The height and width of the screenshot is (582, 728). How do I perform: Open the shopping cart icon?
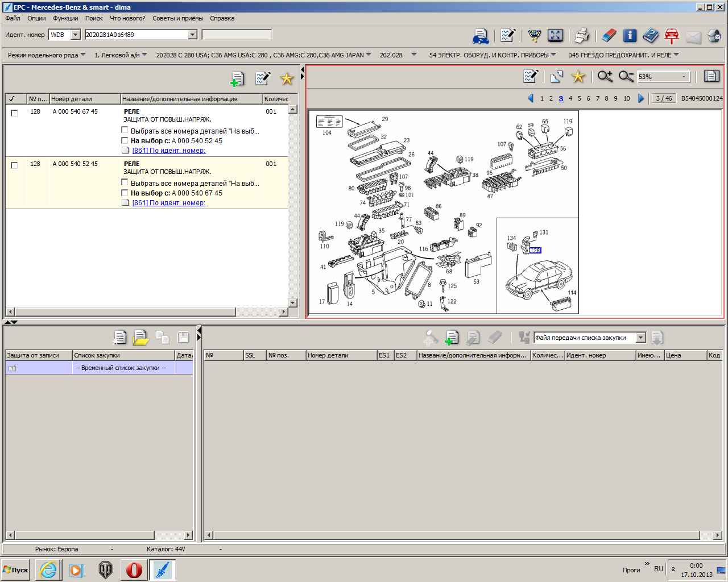(x=535, y=36)
